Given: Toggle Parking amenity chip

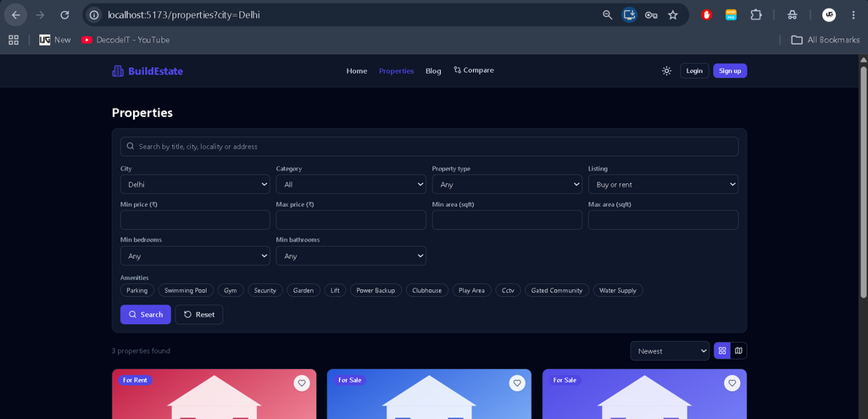Looking at the screenshot, I should [136, 290].
